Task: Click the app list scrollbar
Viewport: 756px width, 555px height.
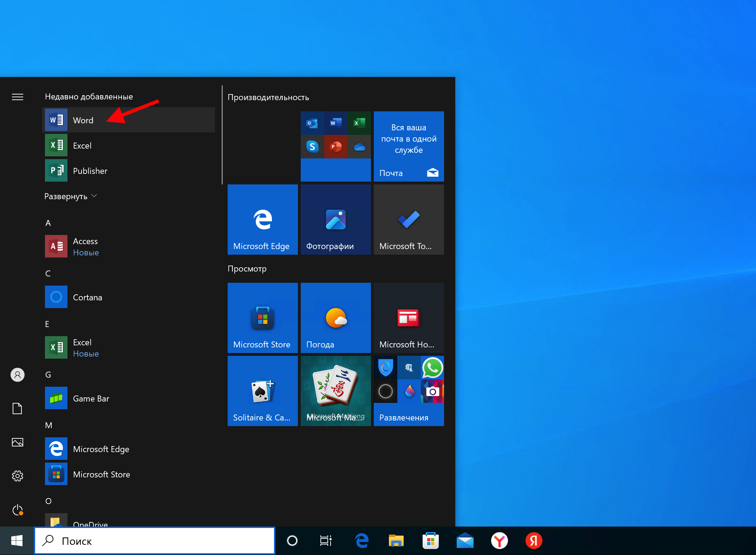Action: click(222, 135)
